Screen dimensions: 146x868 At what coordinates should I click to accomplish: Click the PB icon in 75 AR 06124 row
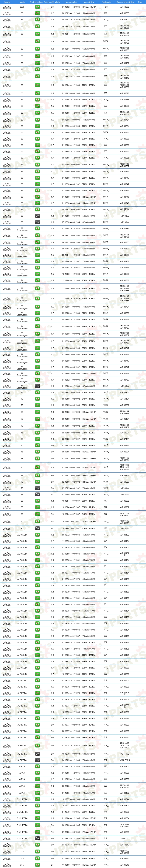coord(38,476)
